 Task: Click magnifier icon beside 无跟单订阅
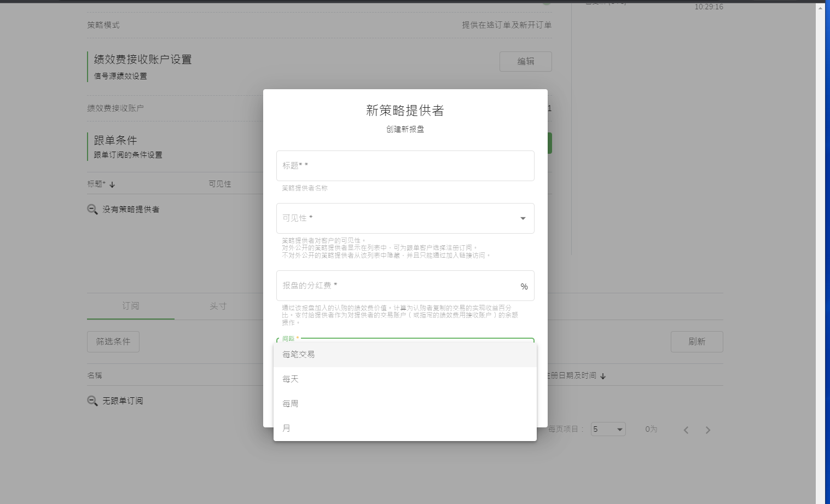coord(92,401)
